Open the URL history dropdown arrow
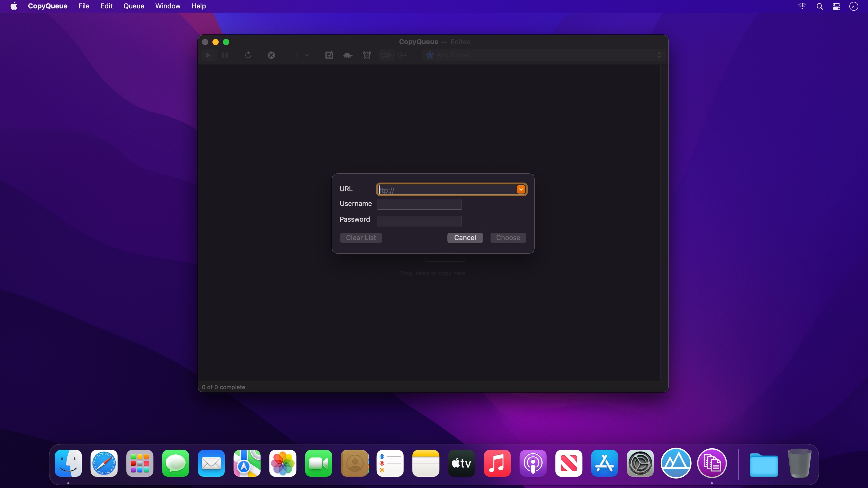 (521, 190)
